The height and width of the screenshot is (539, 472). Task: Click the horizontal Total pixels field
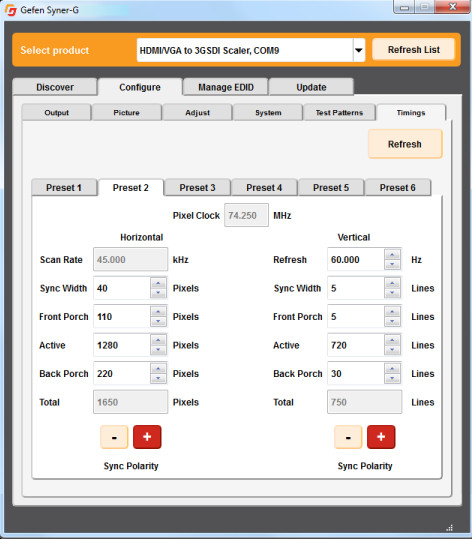(x=130, y=402)
